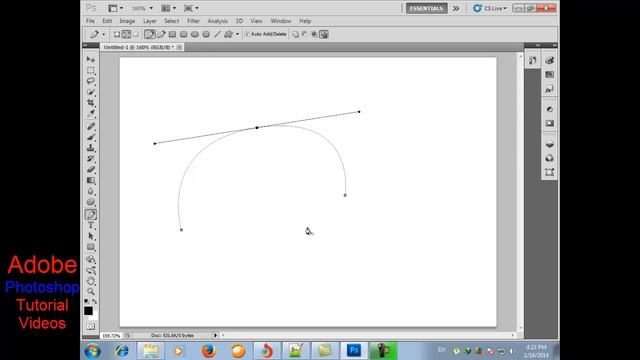
Task: Select the 3D Object Rotate tool
Action: (x=91, y=259)
